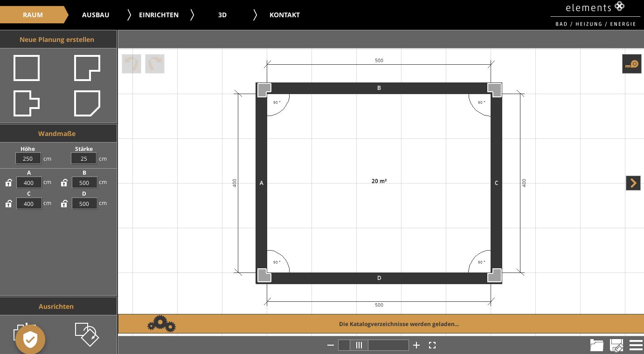Open saved planning folder icon
This screenshot has height=354, width=644.
click(x=596, y=345)
